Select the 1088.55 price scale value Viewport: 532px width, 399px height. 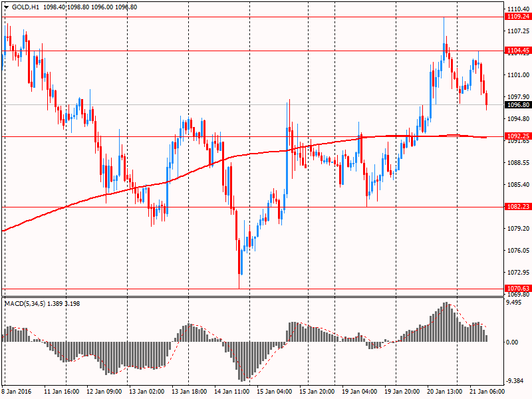coord(518,162)
